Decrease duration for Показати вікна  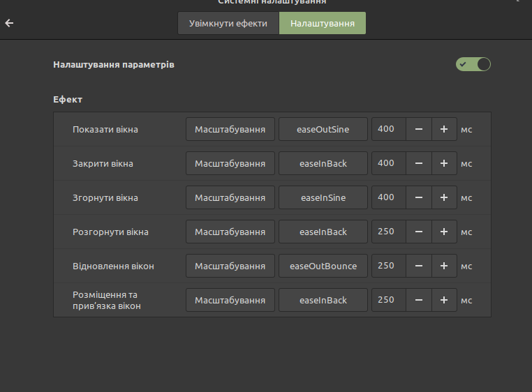pyautogui.click(x=419, y=129)
